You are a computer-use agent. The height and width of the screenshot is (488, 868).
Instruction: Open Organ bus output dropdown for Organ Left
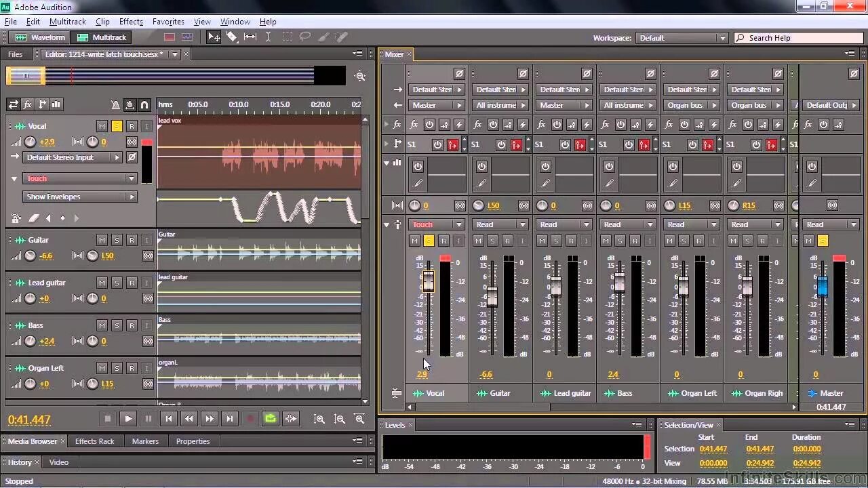[692, 105]
